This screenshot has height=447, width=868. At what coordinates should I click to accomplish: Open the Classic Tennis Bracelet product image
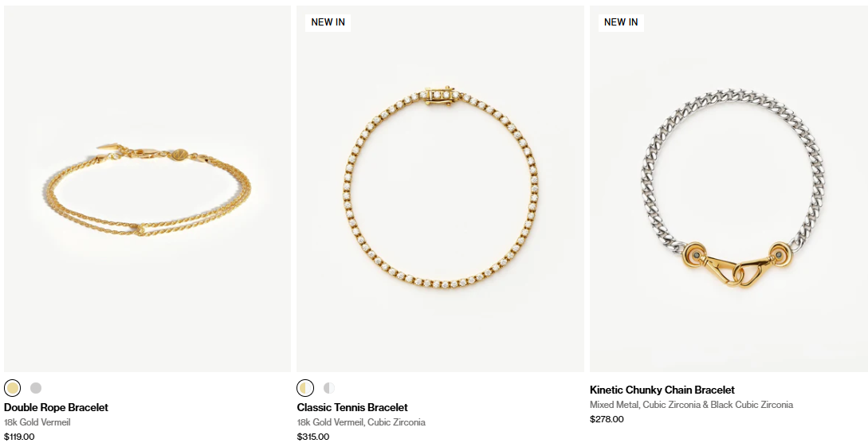(440, 189)
